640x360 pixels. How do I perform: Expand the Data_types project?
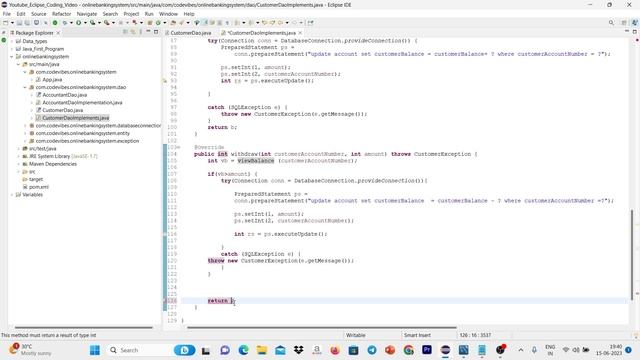pyautogui.click(x=11, y=41)
